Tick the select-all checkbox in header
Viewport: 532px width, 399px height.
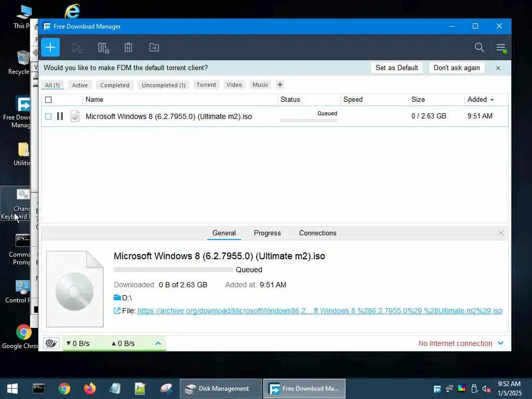point(48,100)
